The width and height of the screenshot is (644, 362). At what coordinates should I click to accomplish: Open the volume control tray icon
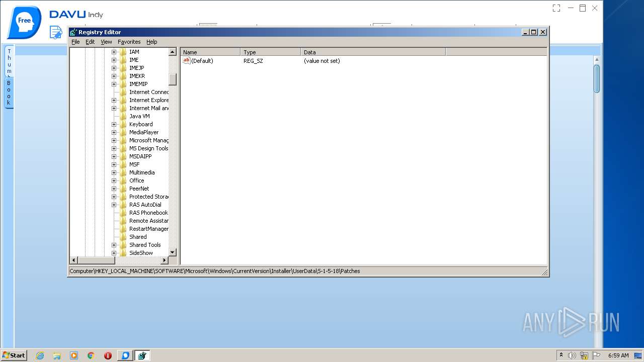tap(572, 355)
